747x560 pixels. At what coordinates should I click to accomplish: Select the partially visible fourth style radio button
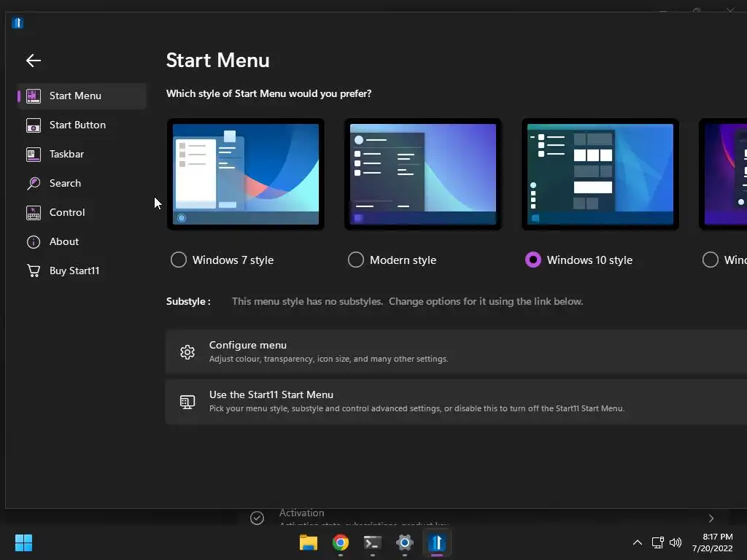click(x=711, y=260)
